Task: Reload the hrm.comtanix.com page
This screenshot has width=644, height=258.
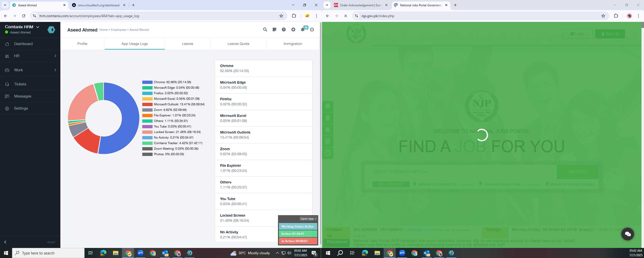Action: (24, 16)
